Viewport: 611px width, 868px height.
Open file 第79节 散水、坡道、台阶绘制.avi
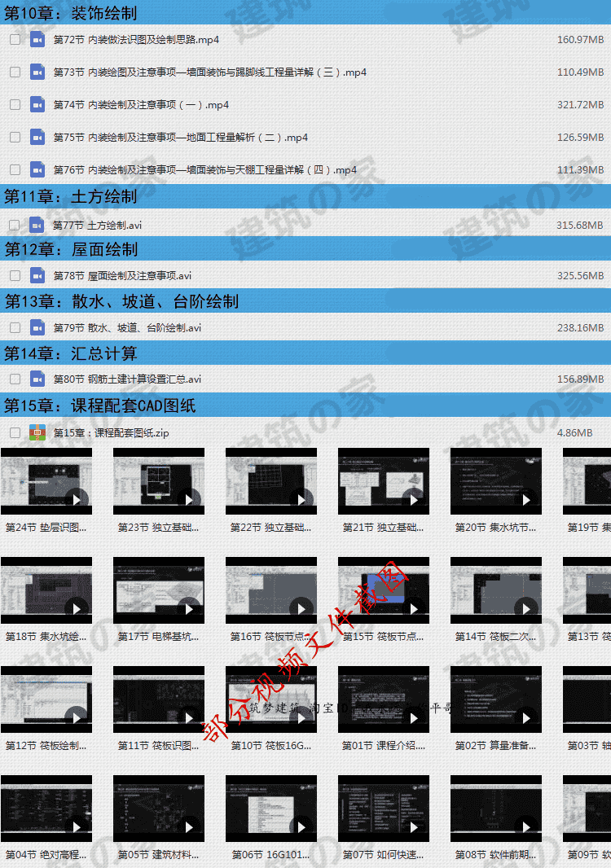[127, 327]
